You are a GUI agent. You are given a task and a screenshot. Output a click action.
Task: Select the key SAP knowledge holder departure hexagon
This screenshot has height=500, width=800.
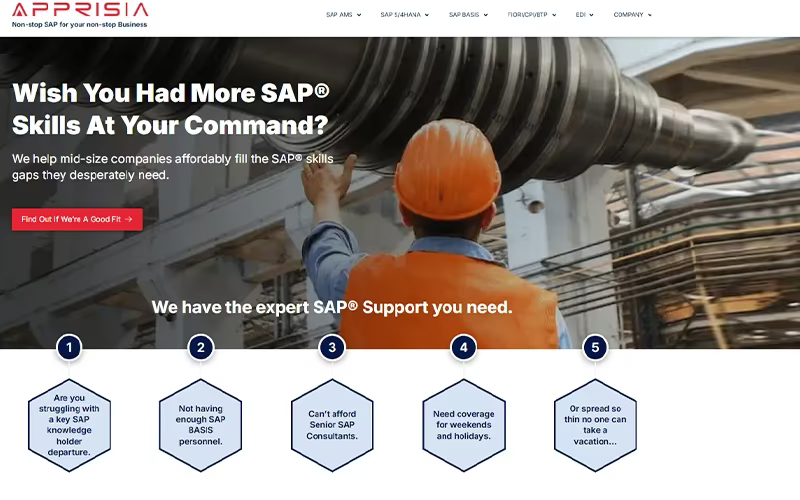pos(69,425)
